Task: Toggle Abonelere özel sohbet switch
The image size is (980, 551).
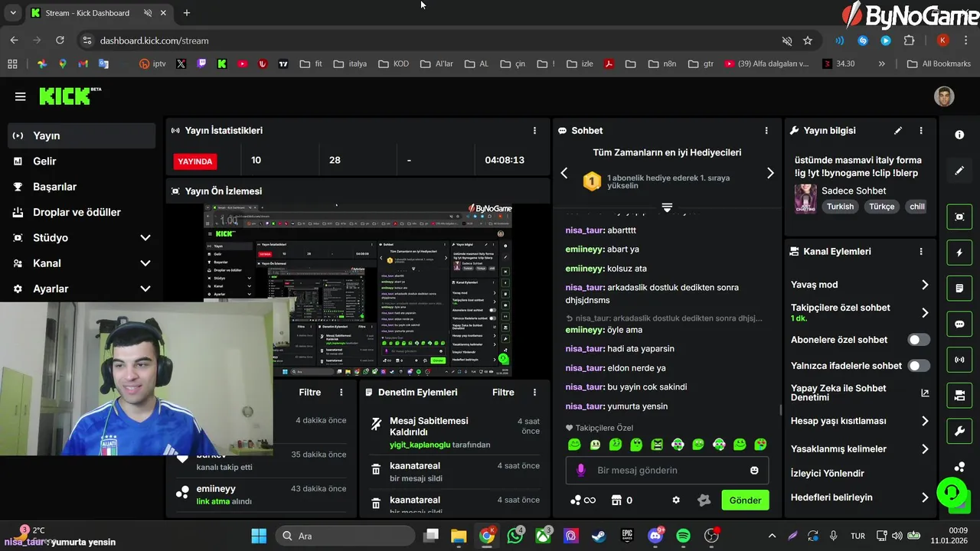Action: (x=919, y=340)
